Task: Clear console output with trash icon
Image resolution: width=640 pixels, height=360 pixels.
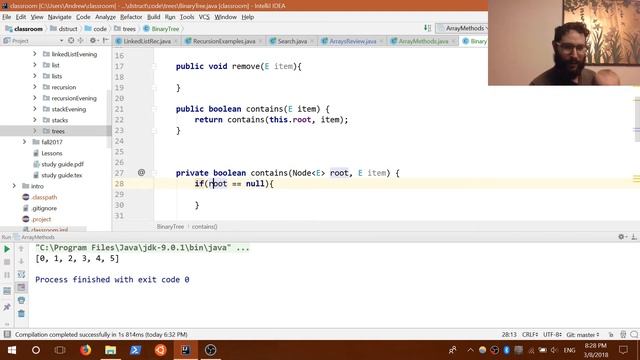Action: coord(21,313)
